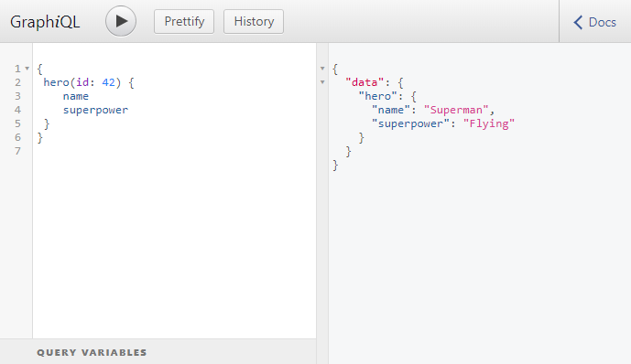Click empty line 7 in query editor
The height and width of the screenshot is (364, 631).
[174, 151]
